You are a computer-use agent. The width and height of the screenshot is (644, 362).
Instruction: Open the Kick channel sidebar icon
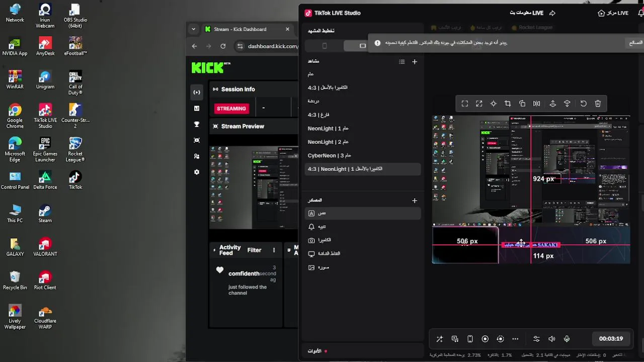pos(197,92)
